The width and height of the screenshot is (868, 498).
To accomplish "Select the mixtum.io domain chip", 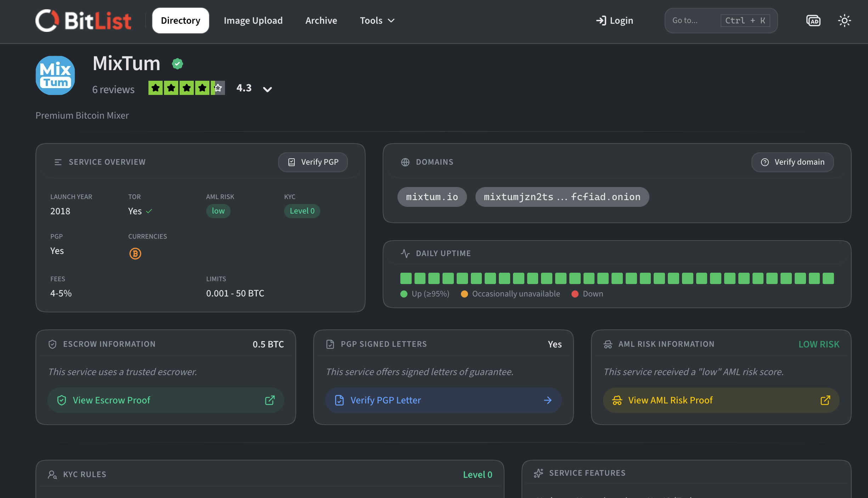I will coord(432,197).
